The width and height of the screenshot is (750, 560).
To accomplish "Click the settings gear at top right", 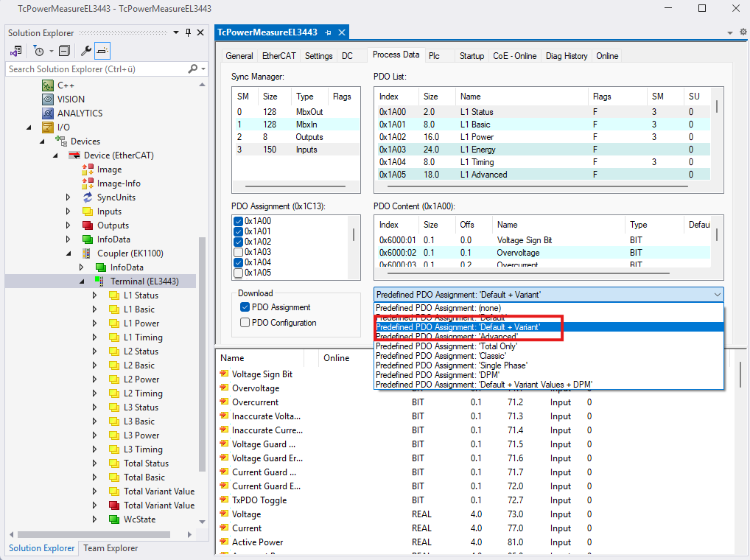I will pyautogui.click(x=742, y=32).
